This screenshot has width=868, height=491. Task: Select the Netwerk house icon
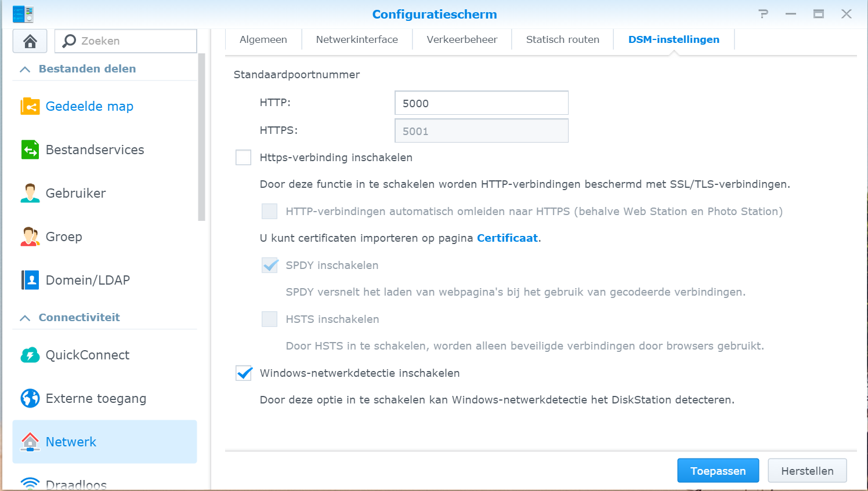pyautogui.click(x=30, y=442)
